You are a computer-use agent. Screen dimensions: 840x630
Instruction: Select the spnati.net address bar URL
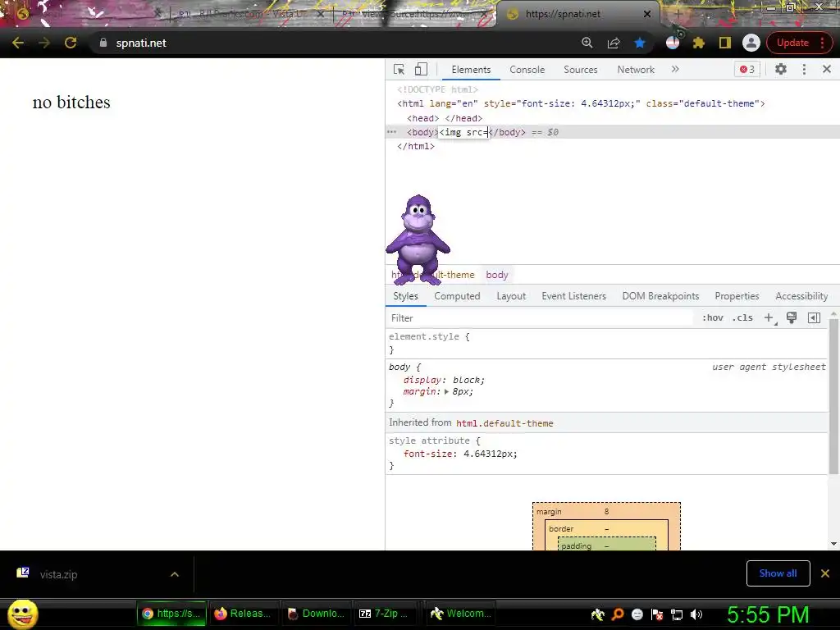tap(141, 43)
